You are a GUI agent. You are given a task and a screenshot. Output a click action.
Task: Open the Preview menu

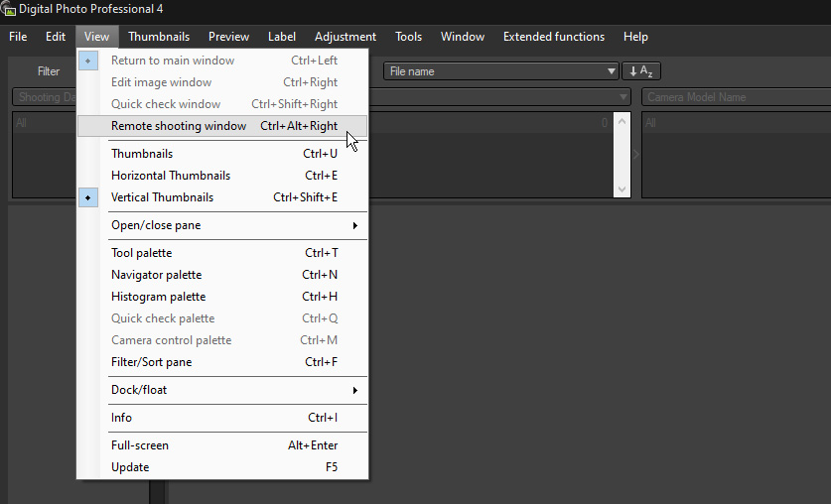coord(228,37)
